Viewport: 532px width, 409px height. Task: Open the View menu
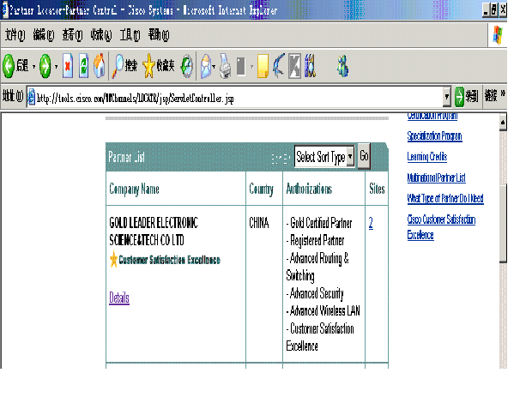click(x=72, y=35)
